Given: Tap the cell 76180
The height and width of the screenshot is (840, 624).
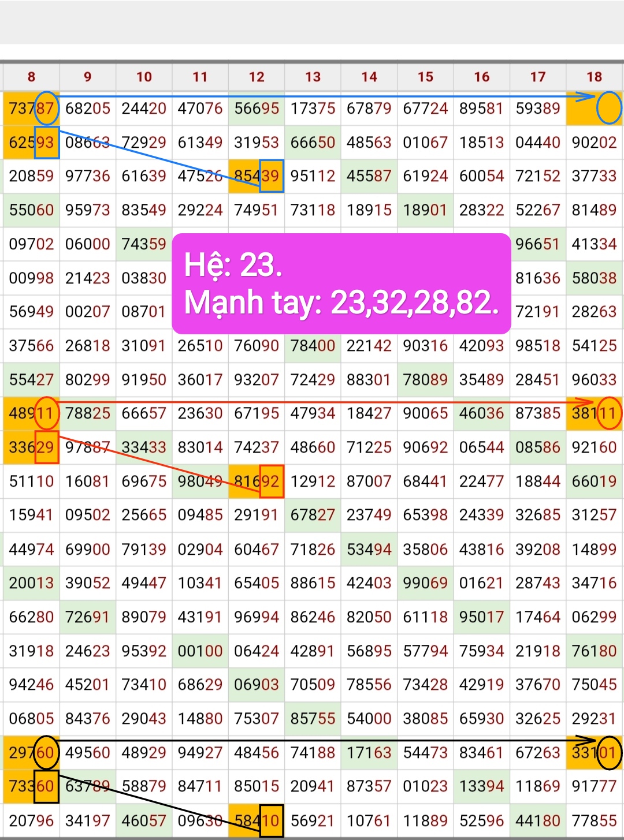Looking at the screenshot, I should pos(594,651).
